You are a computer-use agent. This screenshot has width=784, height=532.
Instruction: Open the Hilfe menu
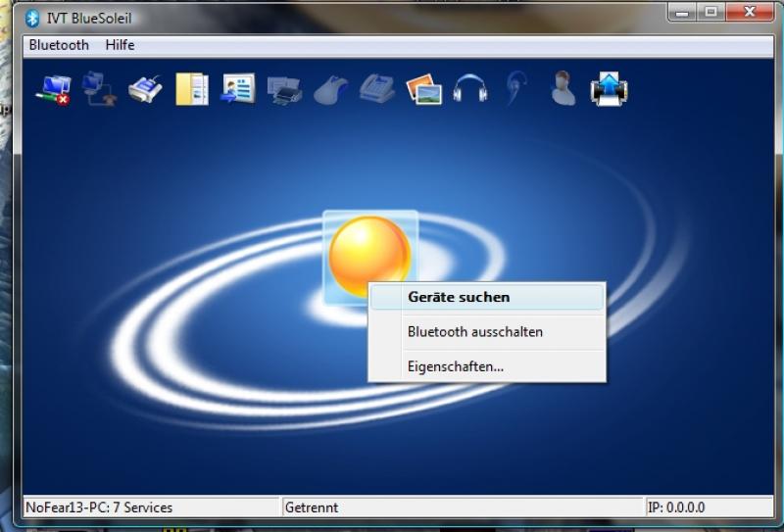point(120,45)
